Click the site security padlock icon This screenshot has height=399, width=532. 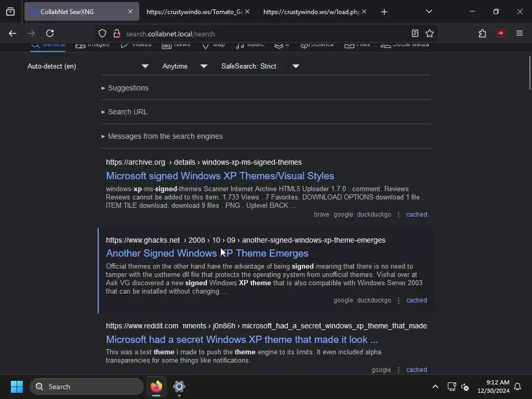[117, 34]
